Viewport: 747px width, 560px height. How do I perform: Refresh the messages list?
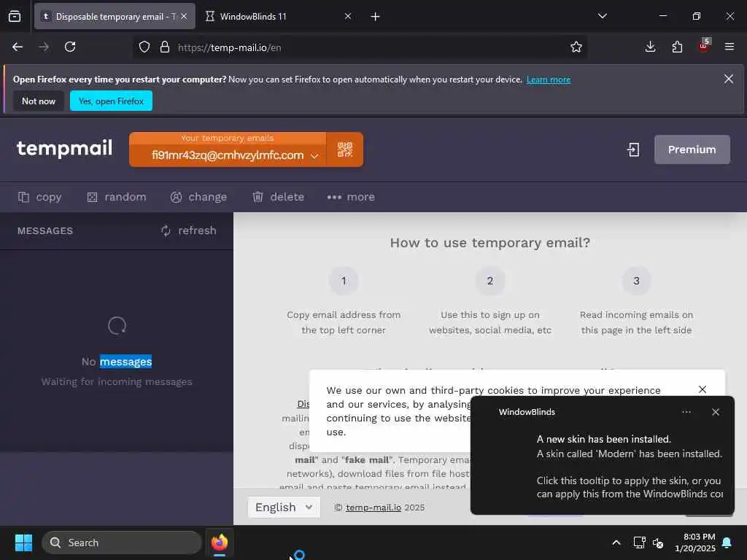[x=189, y=230]
